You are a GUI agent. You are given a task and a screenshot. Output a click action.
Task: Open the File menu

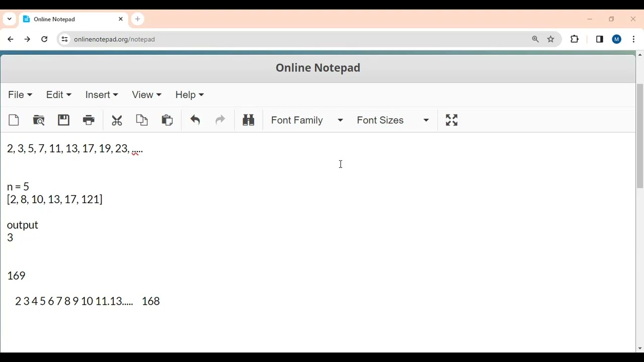(20, 95)
